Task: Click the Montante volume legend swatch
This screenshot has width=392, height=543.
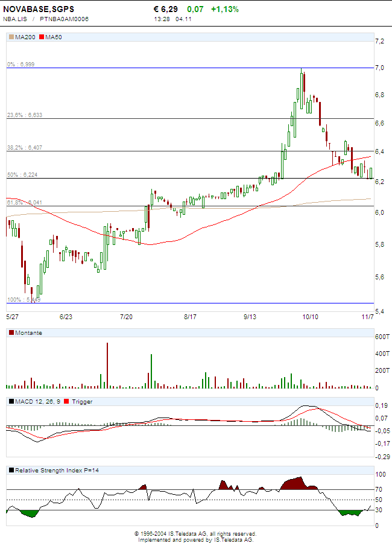Action: 11,332
